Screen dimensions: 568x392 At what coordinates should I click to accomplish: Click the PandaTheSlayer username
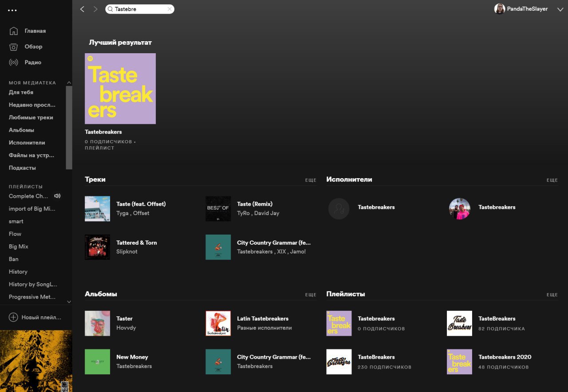coord(528,9)
